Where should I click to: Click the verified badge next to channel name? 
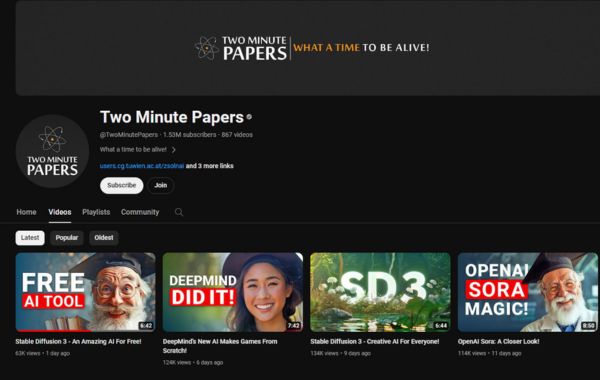point(249,117)
